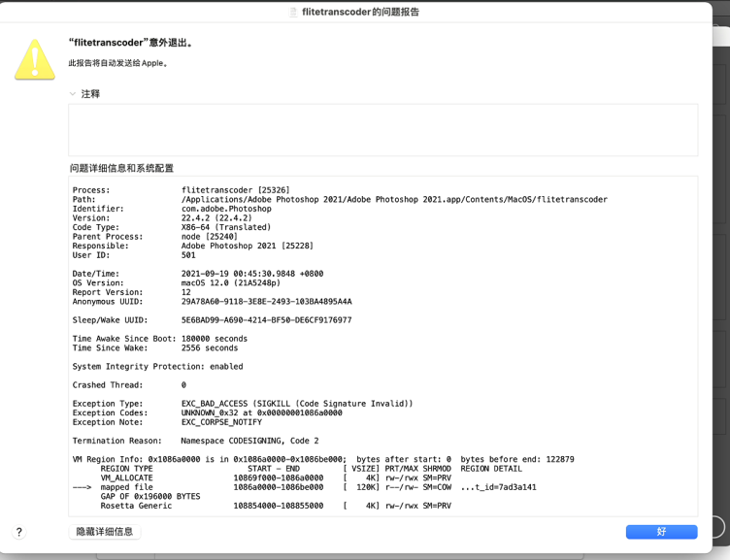
Task: Click the GAP OF 0x196000 BYTES line
Action: (x=150, y=497)
